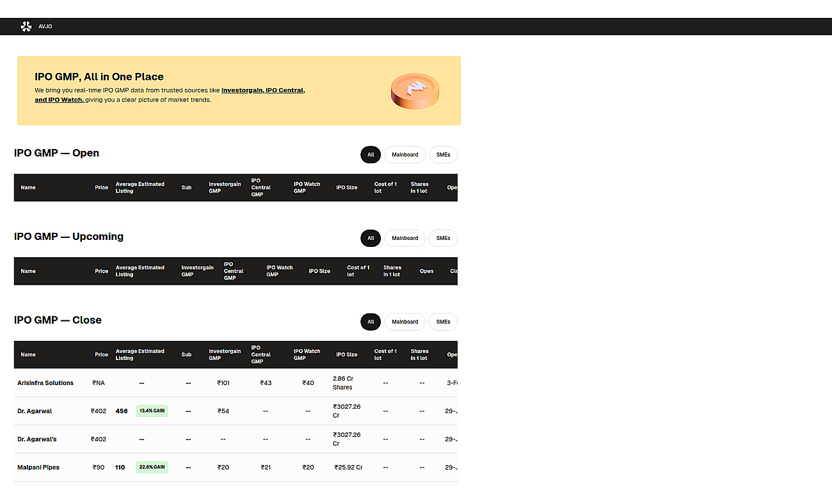Click IPO GMP — Close section heading
The width and height of the screenshot is (832, 504).
(x=58, y=320)
